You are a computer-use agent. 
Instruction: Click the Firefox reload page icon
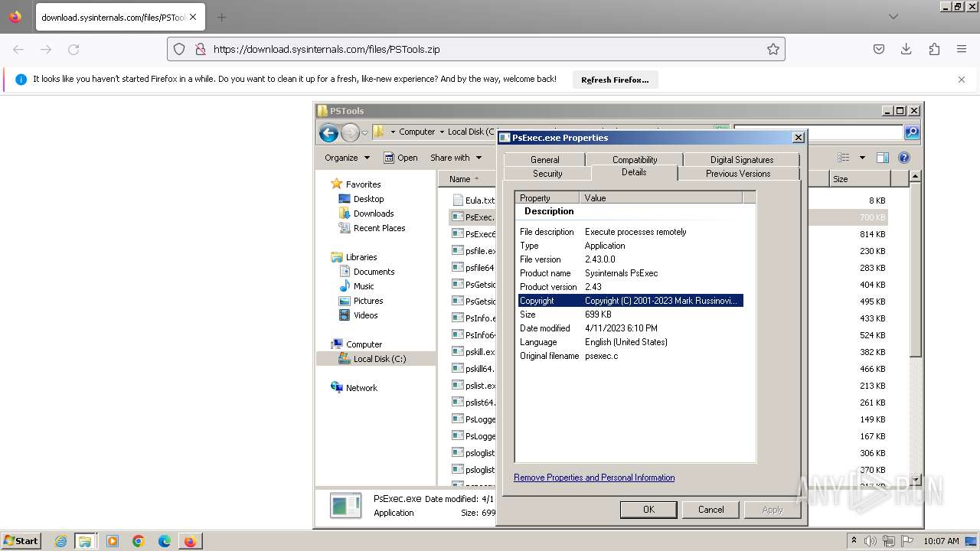pos(73,49)
